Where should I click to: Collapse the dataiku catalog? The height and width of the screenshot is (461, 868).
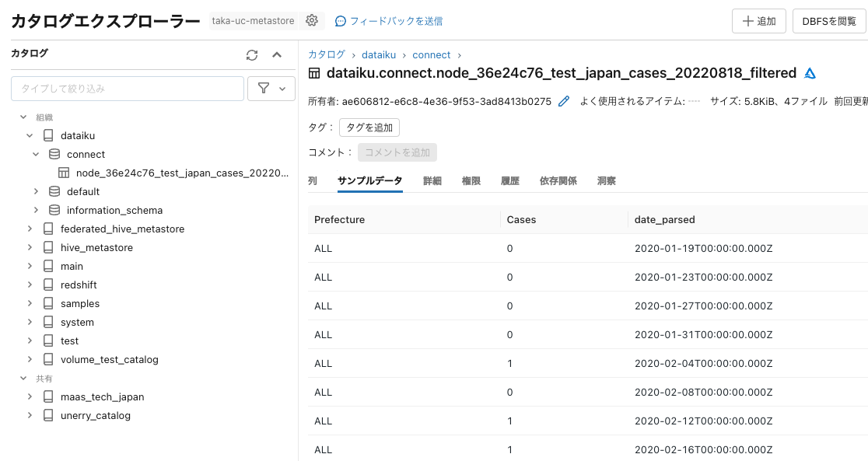point(29,135)
